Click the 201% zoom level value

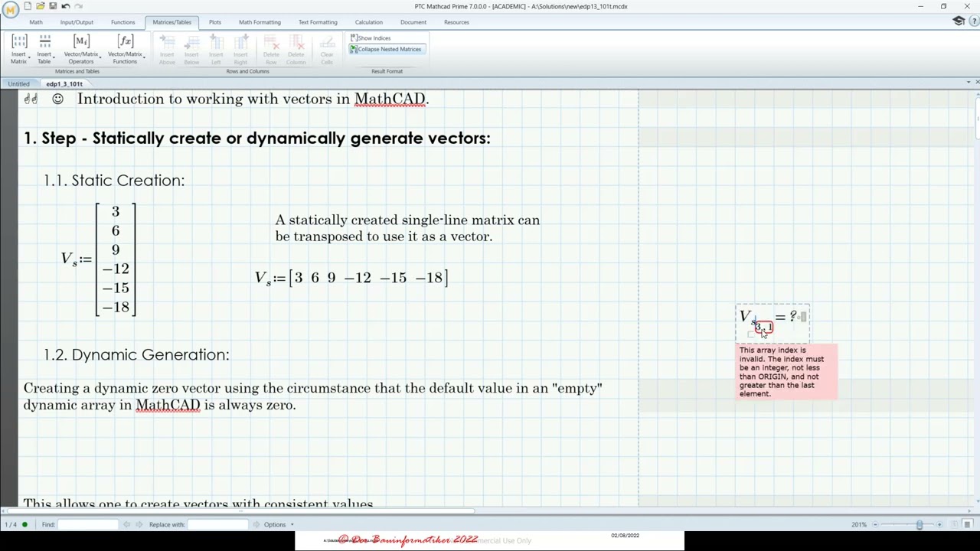[858, 524]
